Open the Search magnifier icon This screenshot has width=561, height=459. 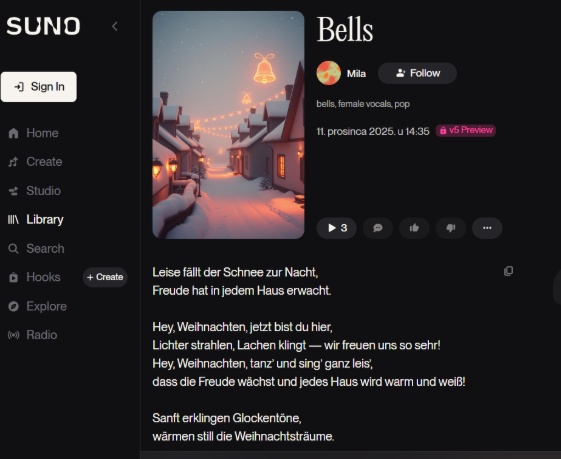[x=13, y=249]
